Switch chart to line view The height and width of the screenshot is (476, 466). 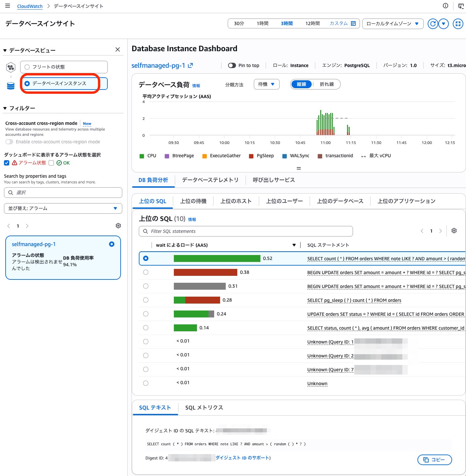tap(327, 84)
